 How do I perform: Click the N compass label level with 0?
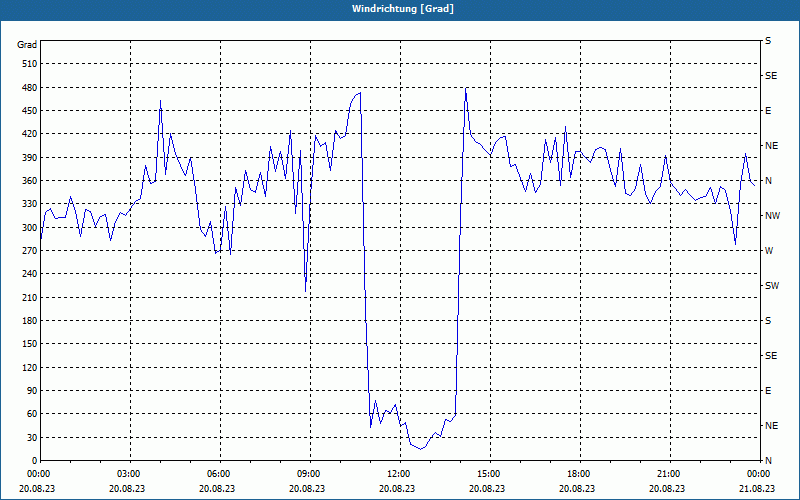point(768,460)
